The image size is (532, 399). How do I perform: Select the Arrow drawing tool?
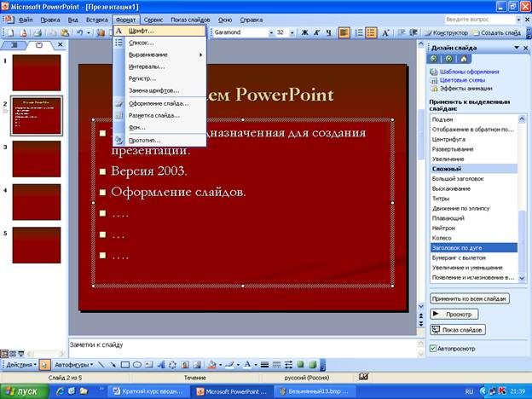tap(113, 365)
